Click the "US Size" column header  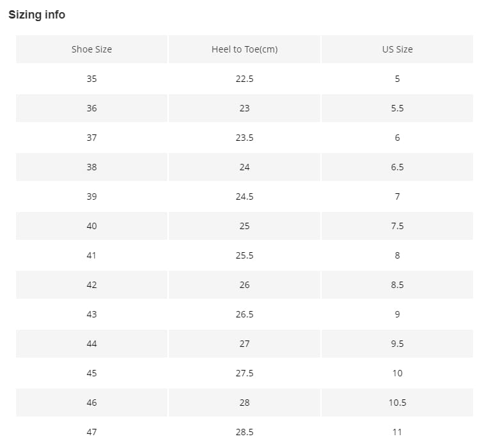pyautogui.click(x=397, y=49)
